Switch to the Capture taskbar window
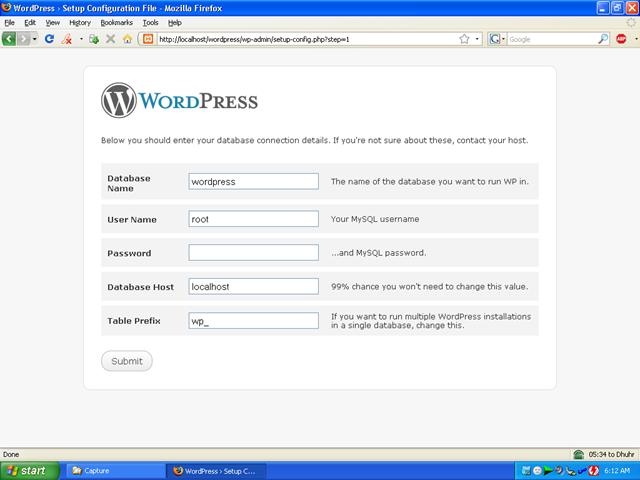640x480 pixels. click(x=116, y=471)
